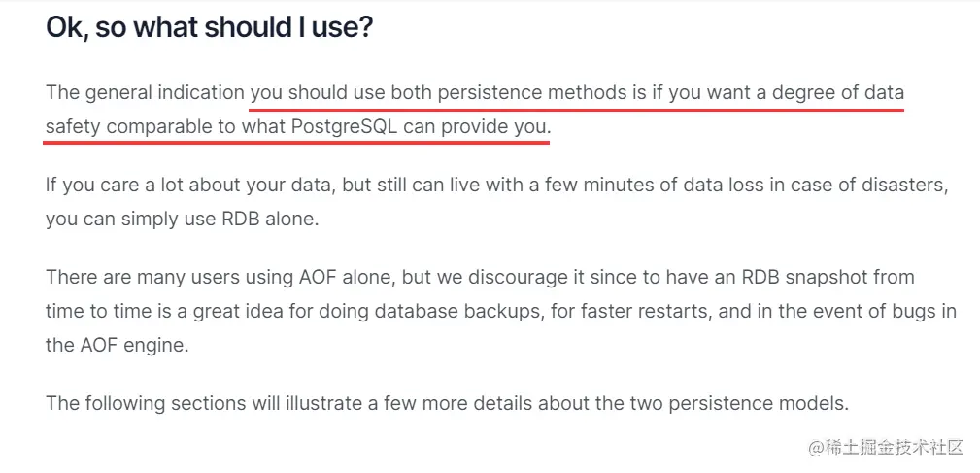Click the phrase "There are many users using AOF alone"

point(220,277)
